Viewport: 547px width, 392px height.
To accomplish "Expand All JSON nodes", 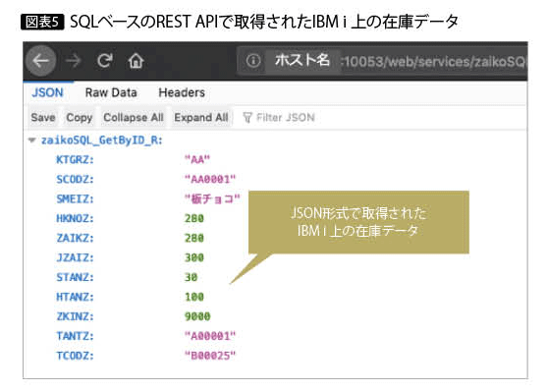I will (201, 117).
